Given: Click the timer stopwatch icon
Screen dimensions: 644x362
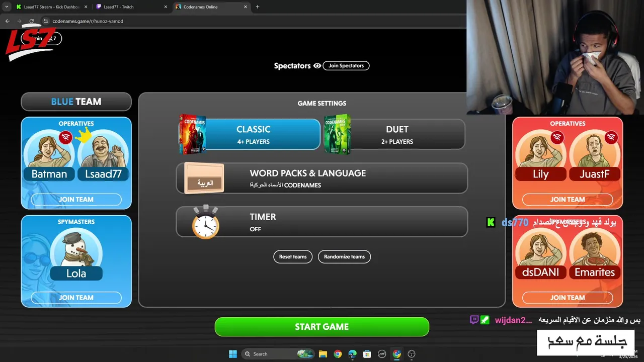Looking at the screenshot, I should click(206, 222).
